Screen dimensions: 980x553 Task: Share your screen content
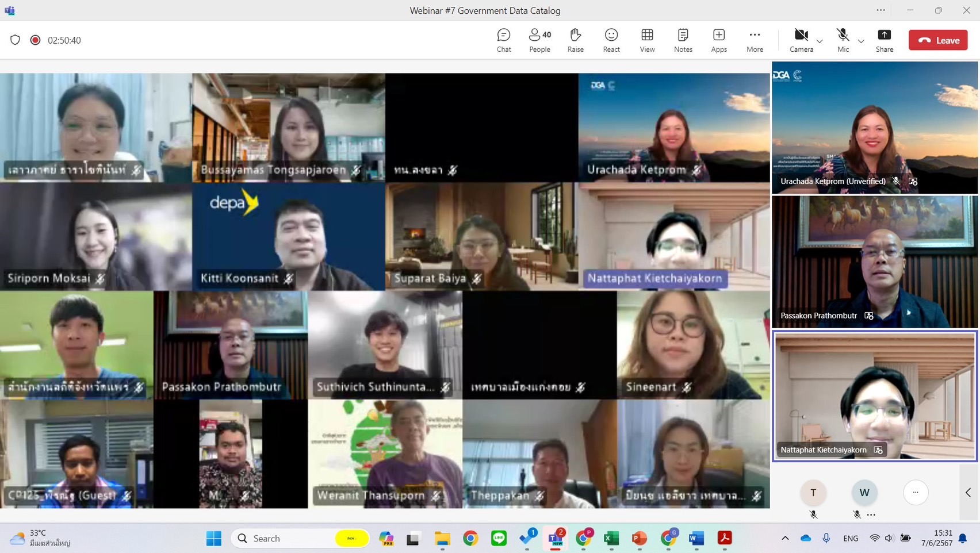point(885,40)
